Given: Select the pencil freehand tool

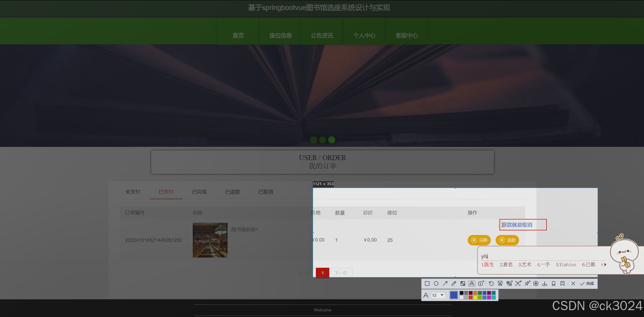Looking at the screenshot, I should coord(454,283).
